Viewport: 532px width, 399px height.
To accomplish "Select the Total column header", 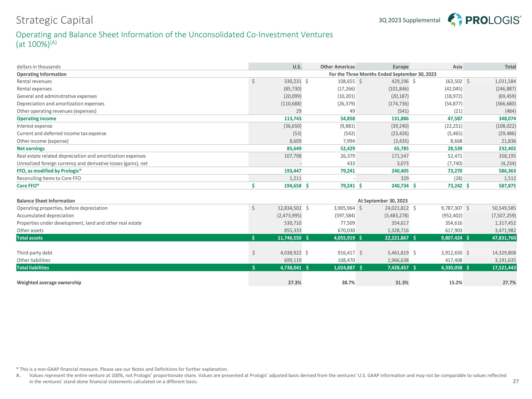I will 510,67.
